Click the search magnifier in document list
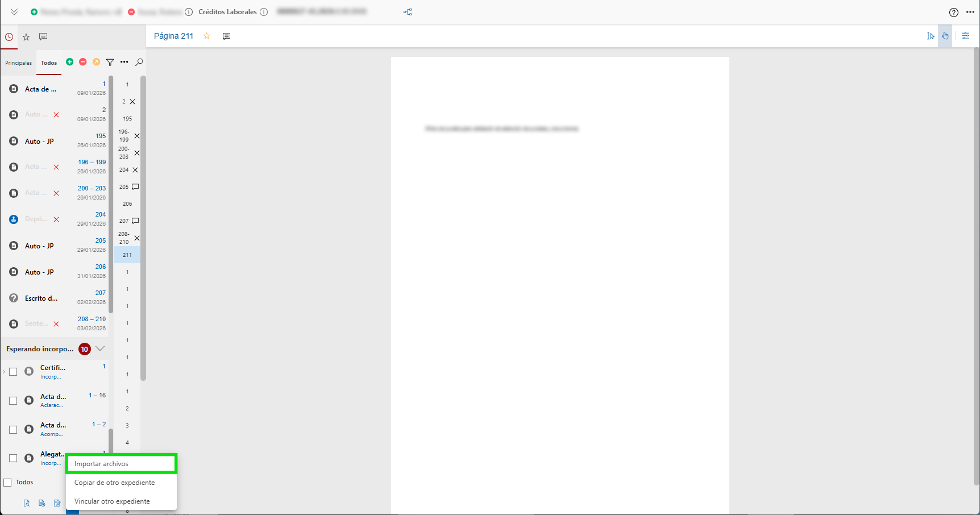 coord(139,62)
